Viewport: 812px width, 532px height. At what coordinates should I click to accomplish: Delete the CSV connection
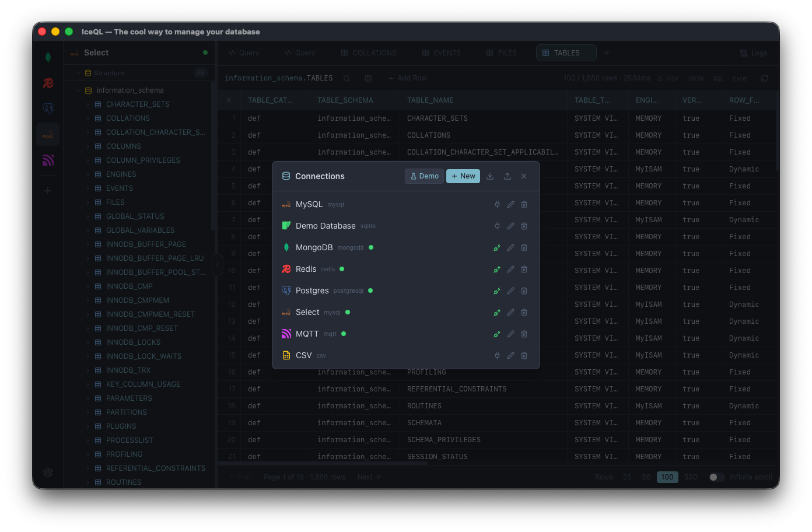point(524,356)
